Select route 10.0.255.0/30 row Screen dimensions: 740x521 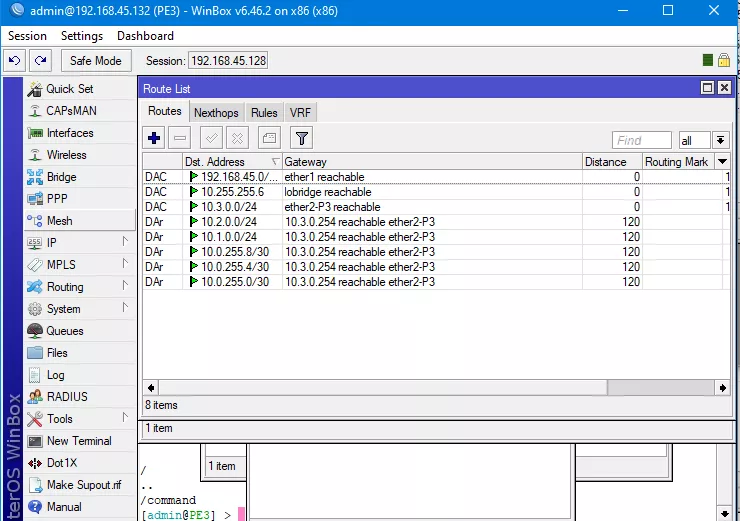tap(437, 282)
